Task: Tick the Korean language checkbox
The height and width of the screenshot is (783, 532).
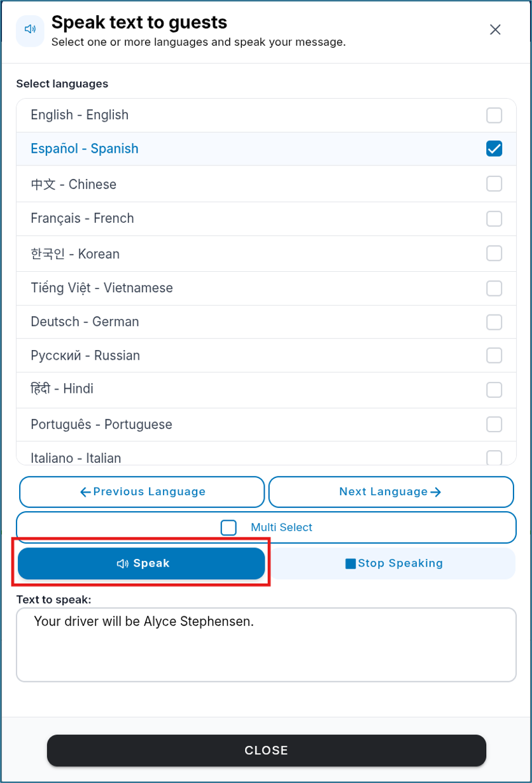Action: pyautogui.click(x=494, y=253)
